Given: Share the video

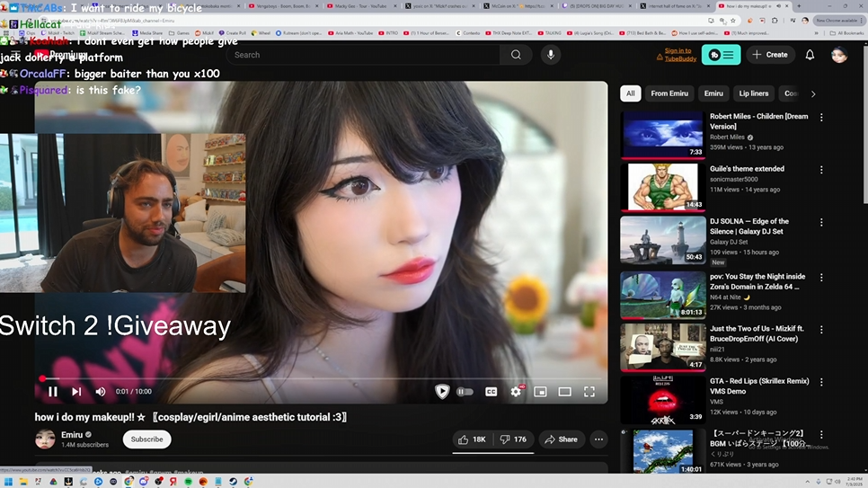Looking at the screenshot, I should tap(562, 439).
